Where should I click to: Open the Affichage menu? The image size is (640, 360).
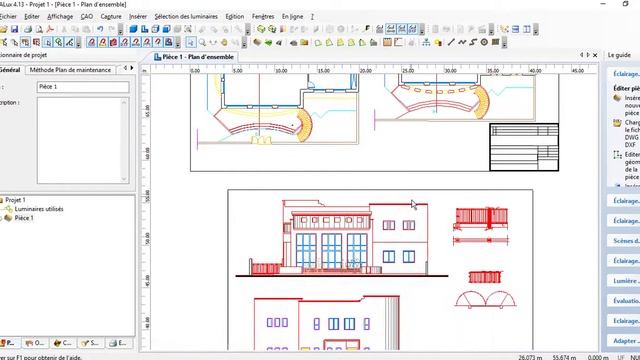(x=60, y=16)
